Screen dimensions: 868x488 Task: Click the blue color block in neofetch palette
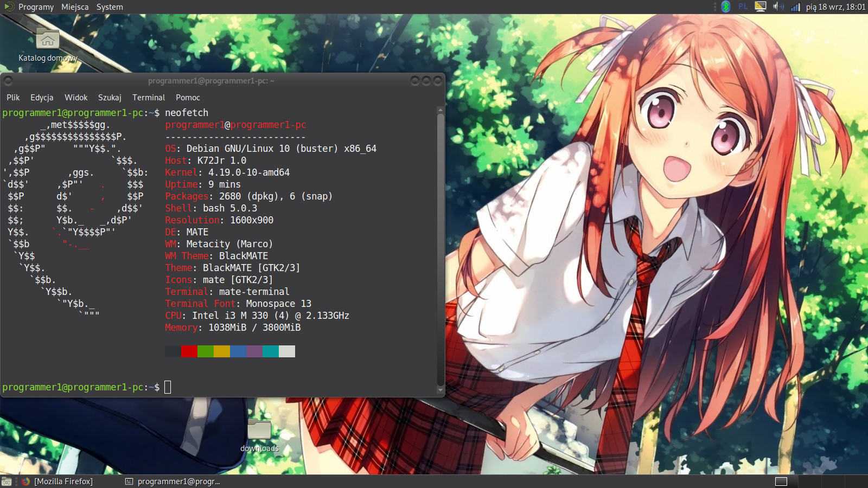pyautogui.click(x=238, y=351)
